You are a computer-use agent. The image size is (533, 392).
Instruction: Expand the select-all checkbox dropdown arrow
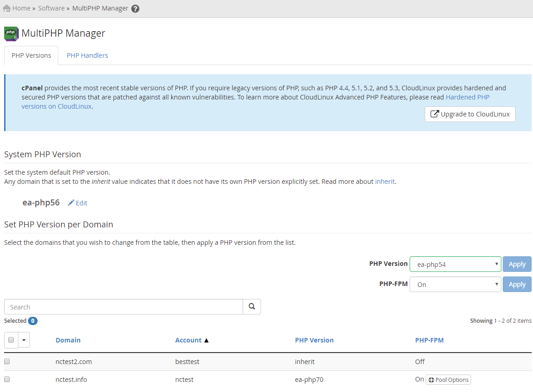click(24, 340)
